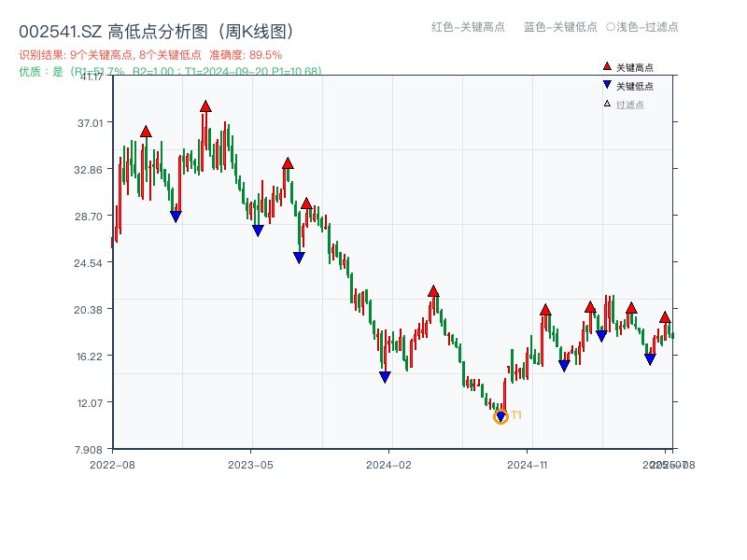The width and height of the screenshot is (747, 560).
Task: Select the red triangle marker near 21.5 in 2024
Action: click(433, 290)
